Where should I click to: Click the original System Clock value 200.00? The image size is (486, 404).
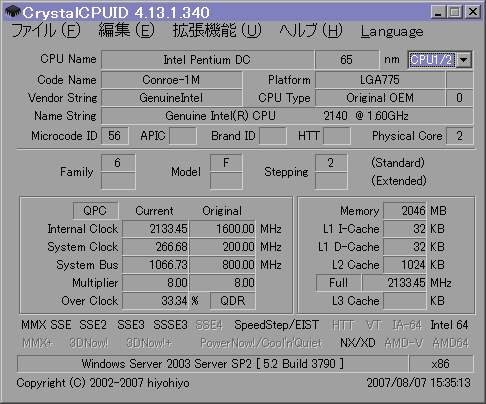[222, 247]
